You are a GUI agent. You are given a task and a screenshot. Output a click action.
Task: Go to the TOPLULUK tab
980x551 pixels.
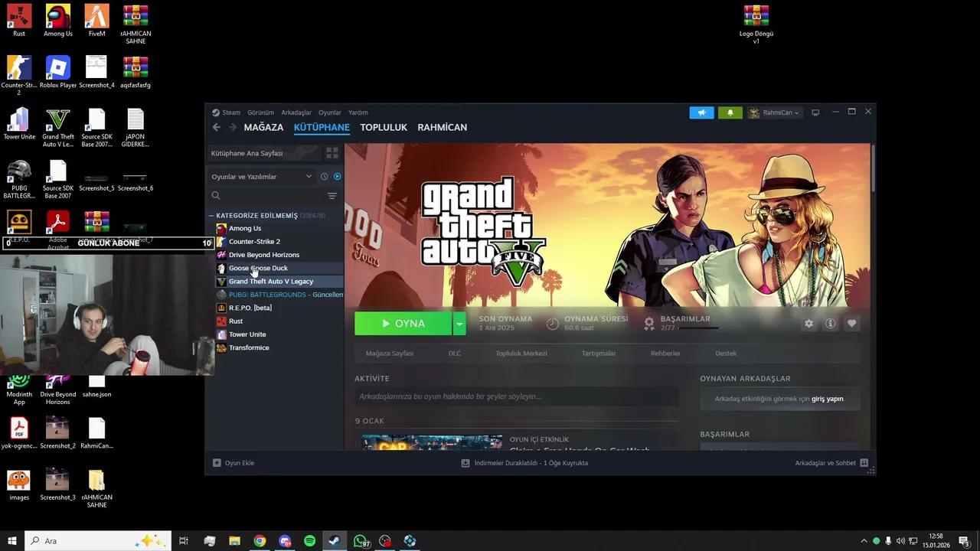click(x=384, y=127)
